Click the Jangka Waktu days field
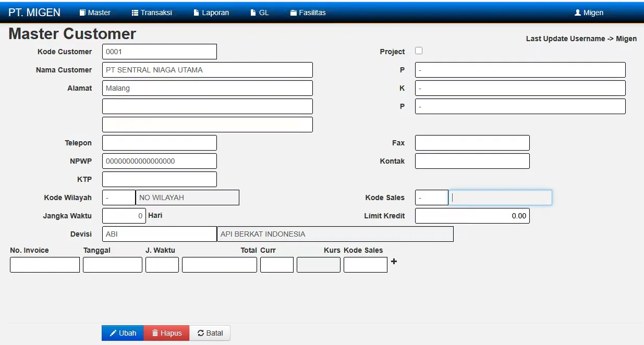 tap(124, 216)
